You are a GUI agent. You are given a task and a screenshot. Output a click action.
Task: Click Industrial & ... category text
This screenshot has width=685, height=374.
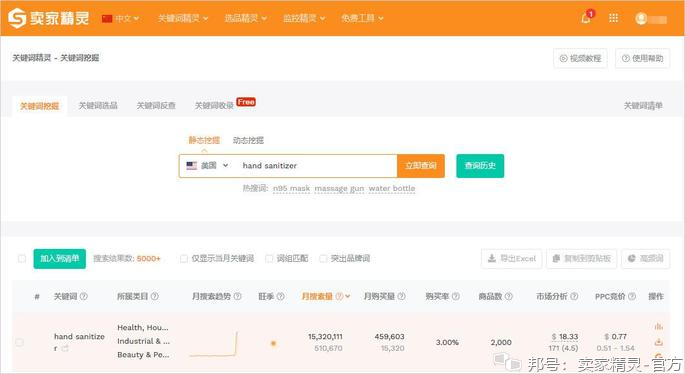[143, 341]
